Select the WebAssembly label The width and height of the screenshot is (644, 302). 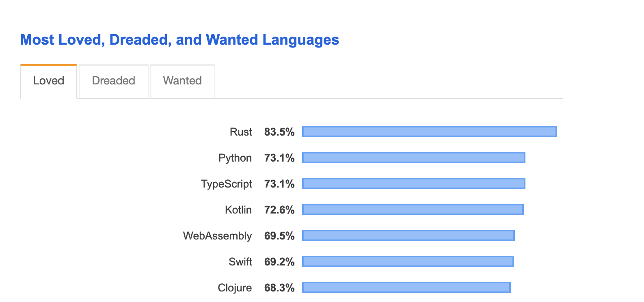(218, 236)
